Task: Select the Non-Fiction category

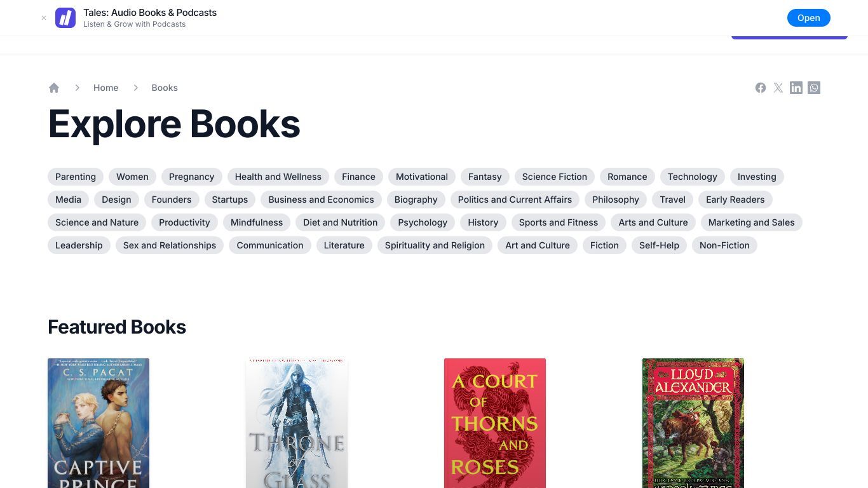Action: pos(724,245)
